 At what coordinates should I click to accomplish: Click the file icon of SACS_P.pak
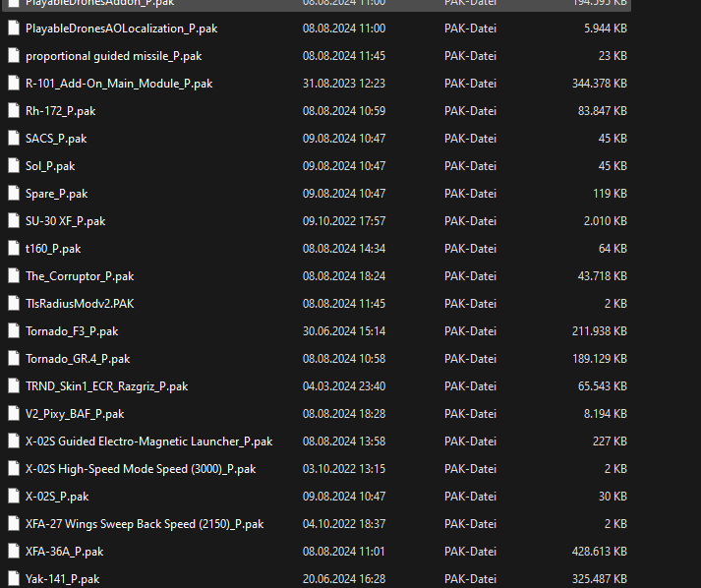click(14, 139)
